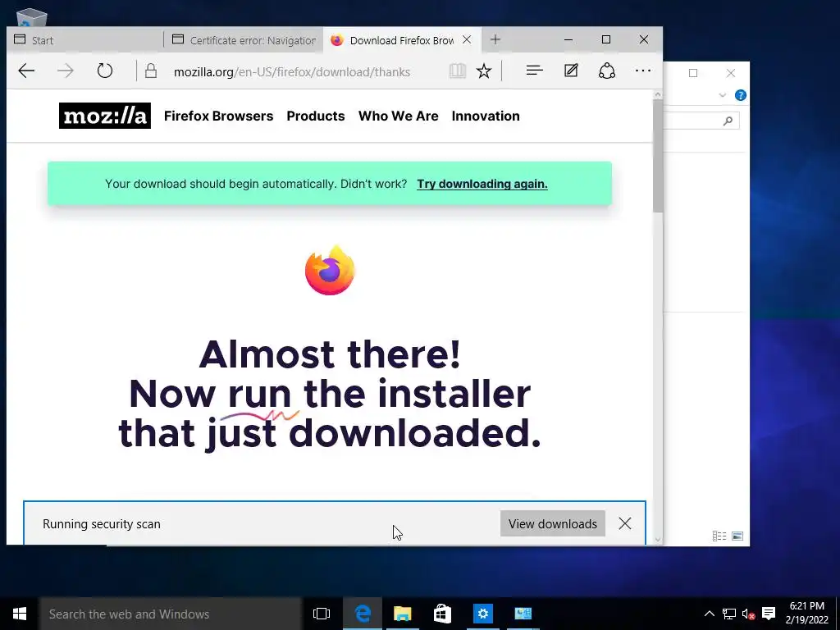840x630 pixels.
Task: Switch background window to large icons view
Action: pyautogui.click(x=737, y=536)
